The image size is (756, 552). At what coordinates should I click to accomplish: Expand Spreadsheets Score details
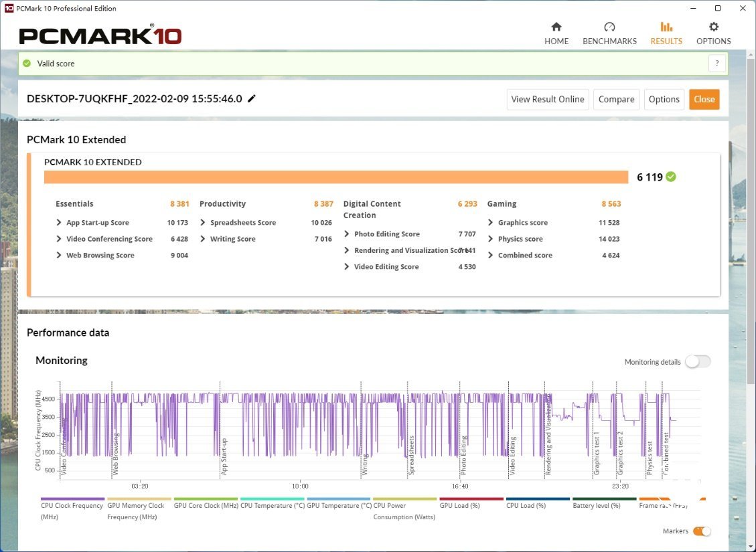click(x=202, y=223)
